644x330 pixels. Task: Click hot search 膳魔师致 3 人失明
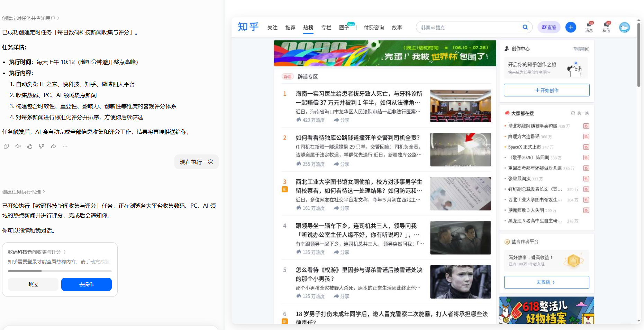pos(526,210)
